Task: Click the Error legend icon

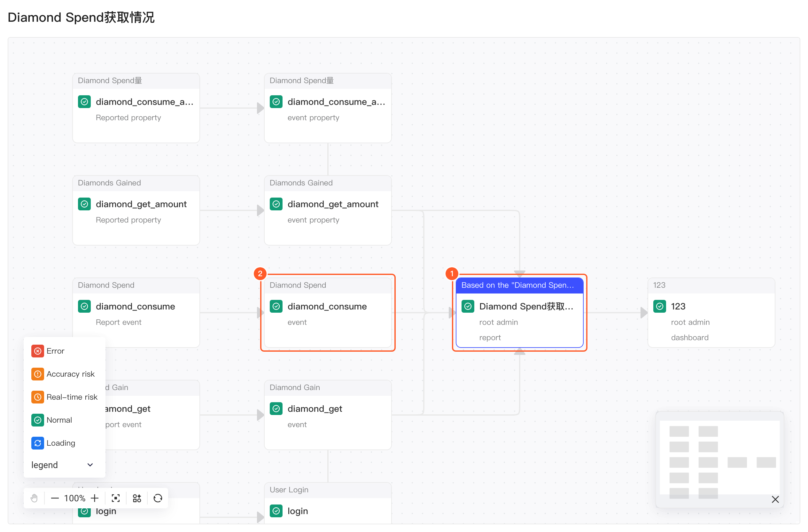Action: click(38, 351)
